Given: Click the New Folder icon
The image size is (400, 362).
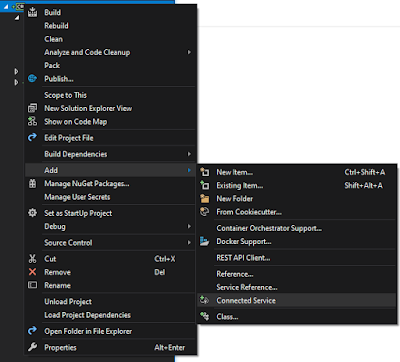Looking at the screenshot, I should [x=204, y=198].
